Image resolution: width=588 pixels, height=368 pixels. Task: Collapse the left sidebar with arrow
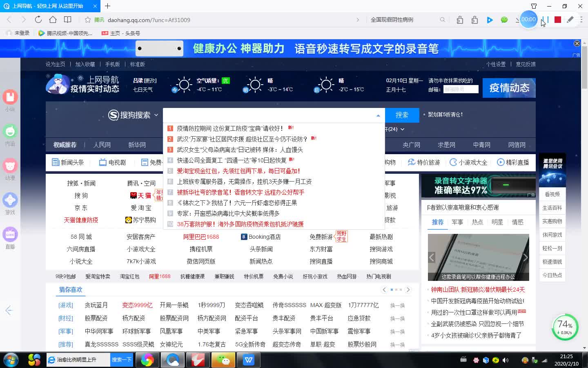coord(9,310)
